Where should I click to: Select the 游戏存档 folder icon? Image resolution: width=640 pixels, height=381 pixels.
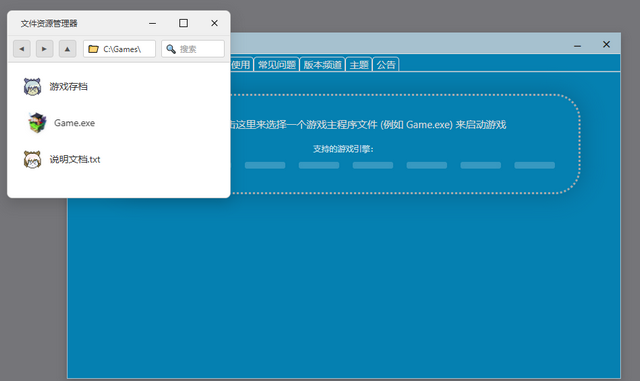(x=32, y=87)
